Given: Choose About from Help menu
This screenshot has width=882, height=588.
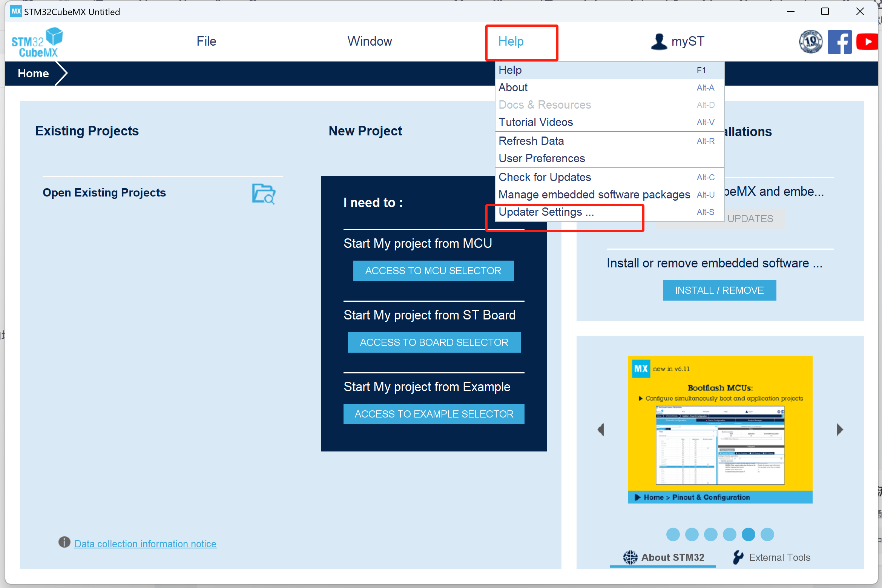Looking at the screenshot, I should pyautogui.click(x=609, y=88).
